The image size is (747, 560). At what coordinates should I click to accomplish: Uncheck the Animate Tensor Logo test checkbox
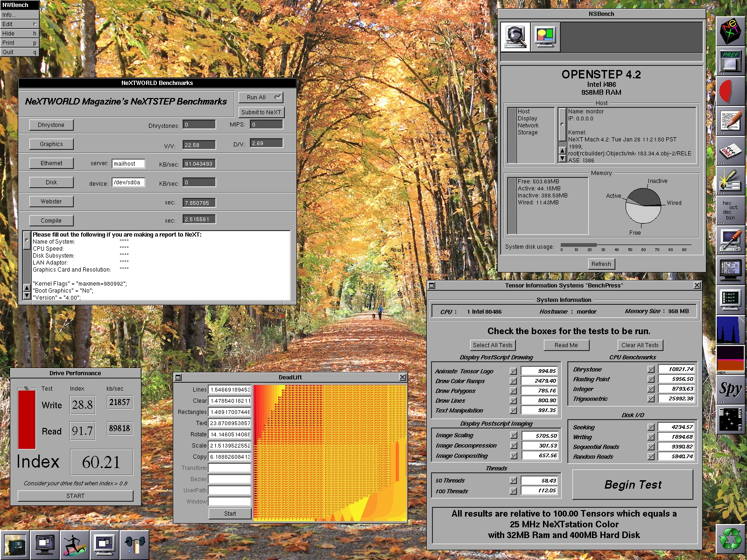tap(514, 371)
